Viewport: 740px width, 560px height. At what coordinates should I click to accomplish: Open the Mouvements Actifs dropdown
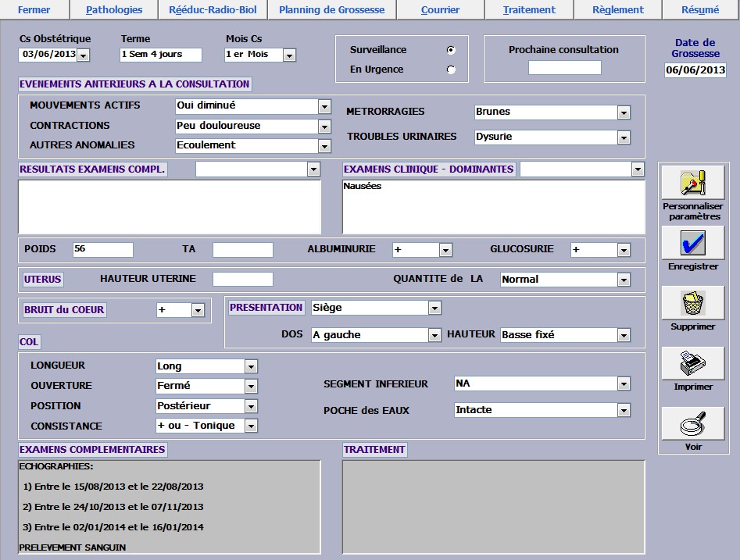(324, 106)
